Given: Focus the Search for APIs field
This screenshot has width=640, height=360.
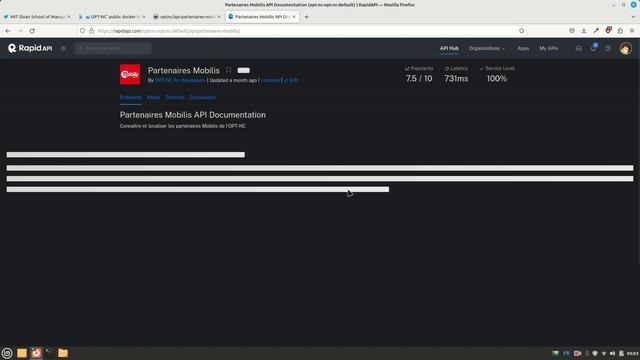Looking at the screenshot, I should click(113, 49).
